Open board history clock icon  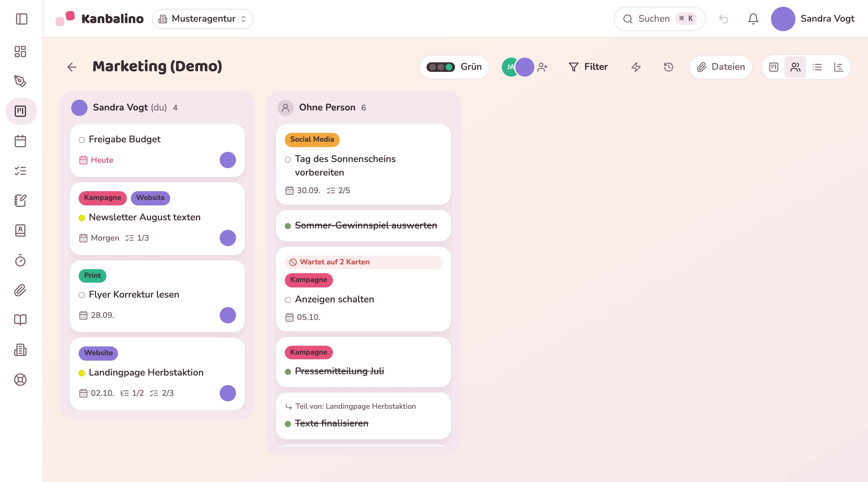click(668, 67)
